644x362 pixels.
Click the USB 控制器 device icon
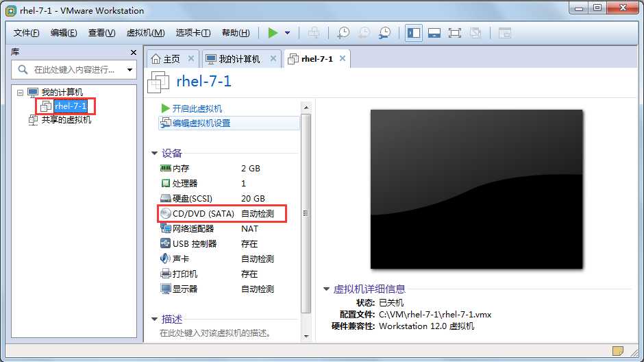pos(166,243)
